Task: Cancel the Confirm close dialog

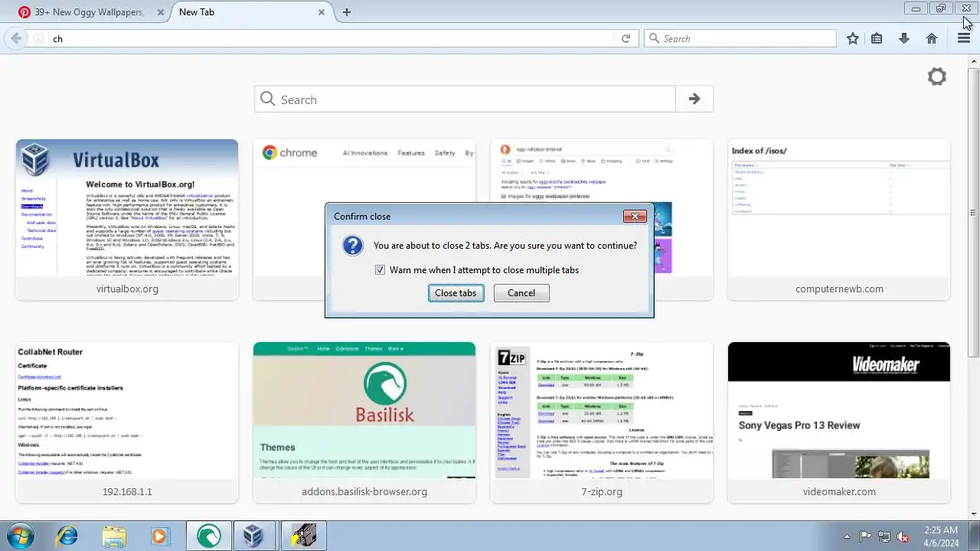Action: tap(521, 293)
